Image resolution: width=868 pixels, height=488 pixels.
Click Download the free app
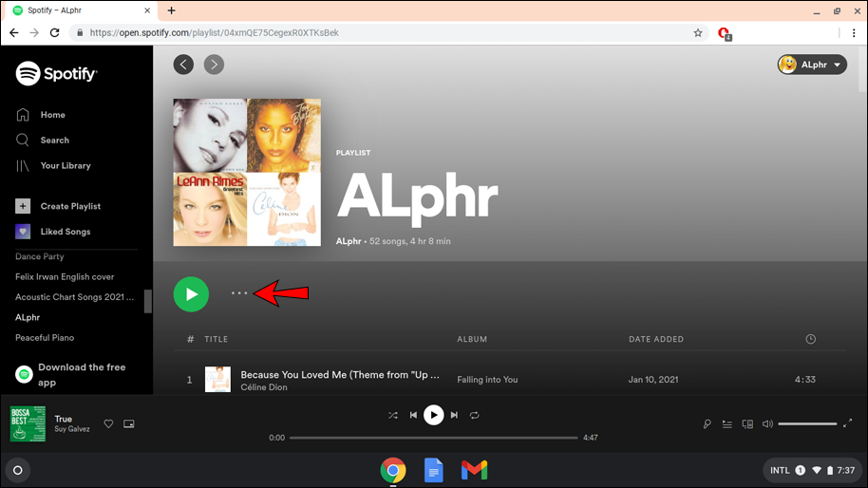coord(71,375)
